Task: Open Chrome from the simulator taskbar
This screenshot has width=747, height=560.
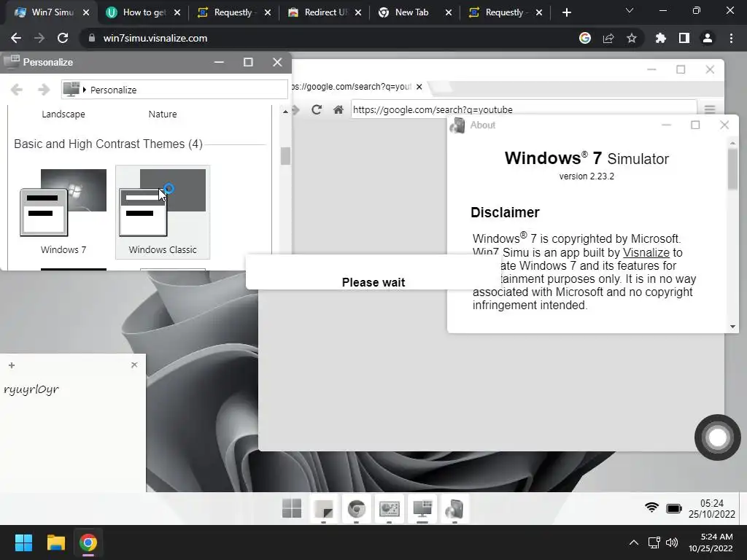Action: pos(356,509)
